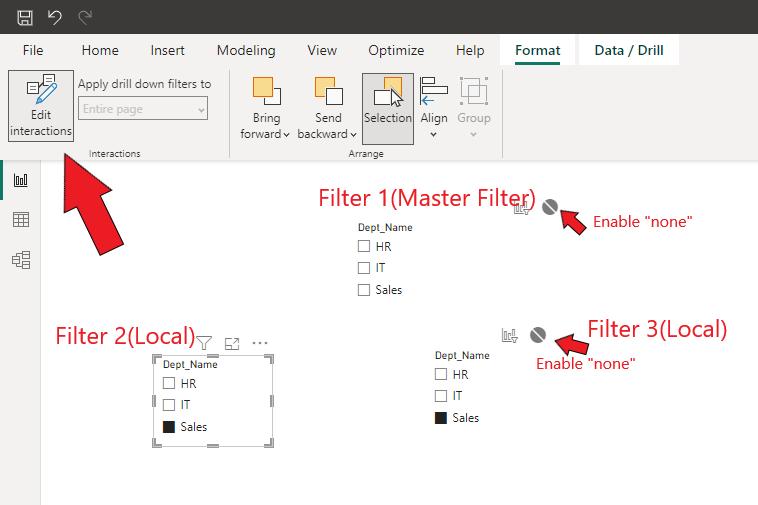Check IT in the Filter 1 slicer
Screen dimensions: 758x505
click(x=364, y=268)
